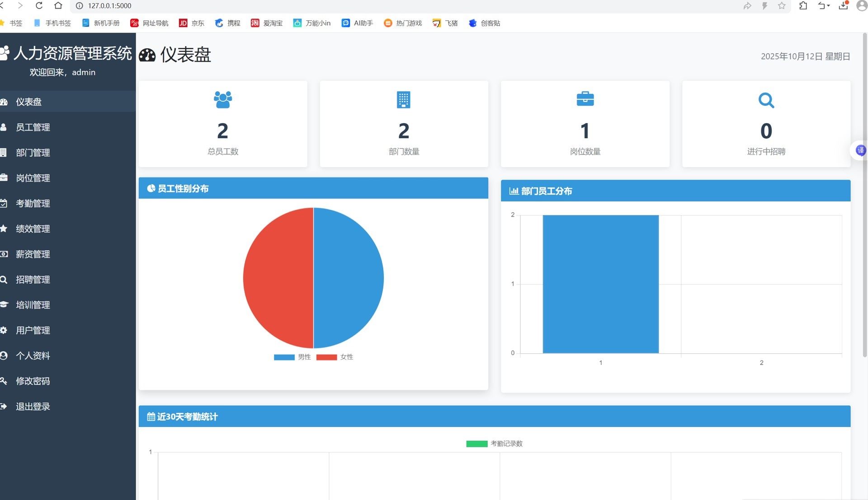Select 考勤管理 sidebar menu item
868x500 pixels.
33,204
